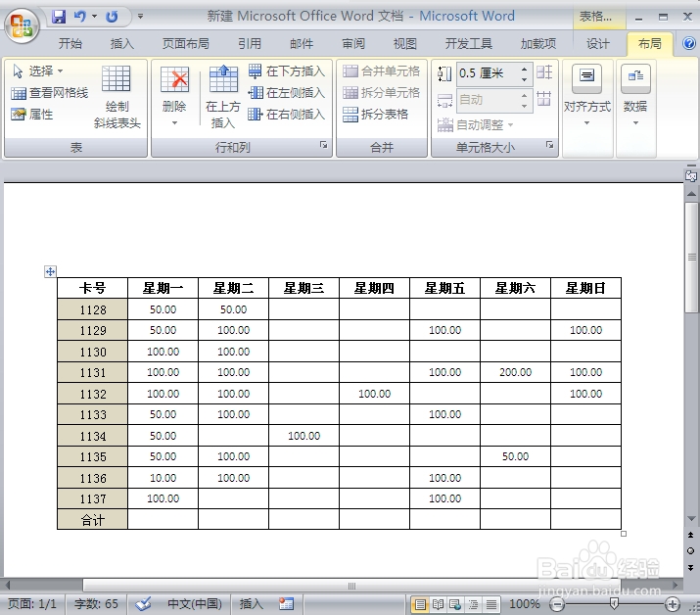700x615 pixels.
Task: Click the row height field 0.5 厘米
Action: (488, 73)
